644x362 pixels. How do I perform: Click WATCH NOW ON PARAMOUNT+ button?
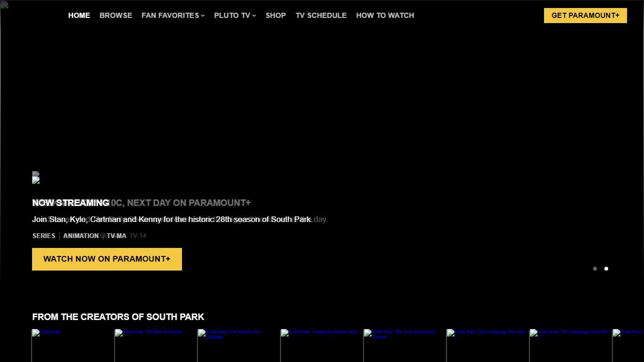pos(107,259)
